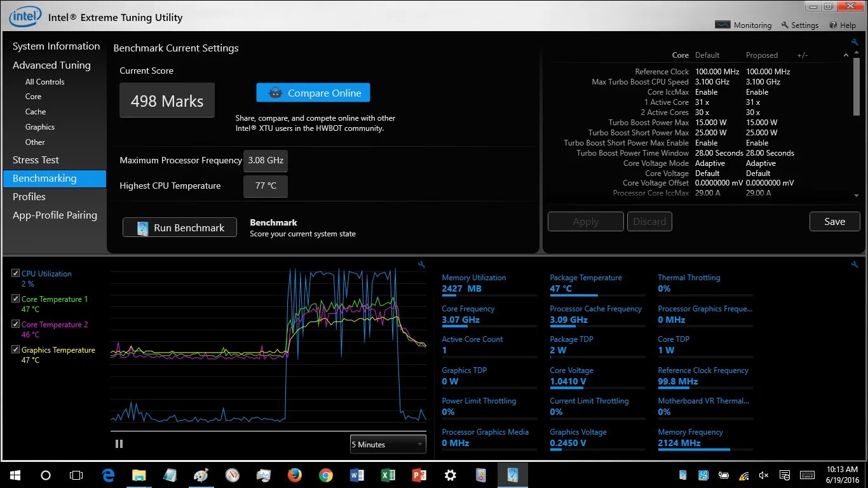The image size is (868, 488).
Task: Click Maximum Processor Frequency 3.08 GHz value
Action: (x=266, y=161)
